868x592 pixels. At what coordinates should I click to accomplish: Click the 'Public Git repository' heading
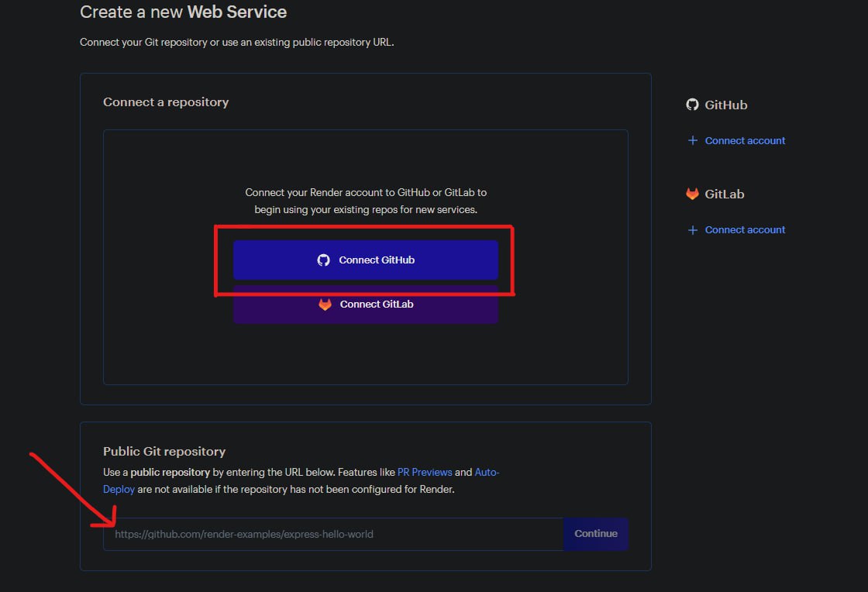point(164,452)
